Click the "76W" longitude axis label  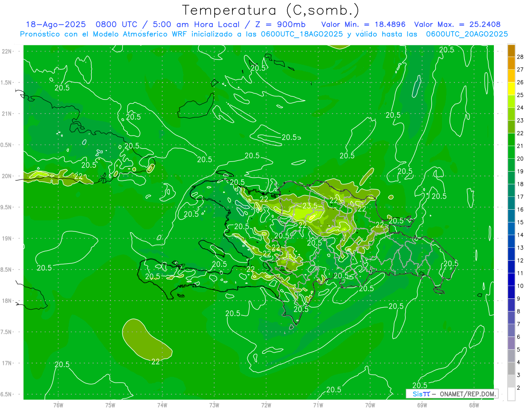[x=58, y=405]
